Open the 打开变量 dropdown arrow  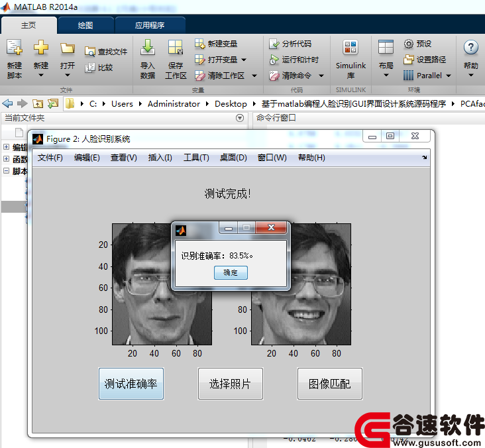coord(244,60)
